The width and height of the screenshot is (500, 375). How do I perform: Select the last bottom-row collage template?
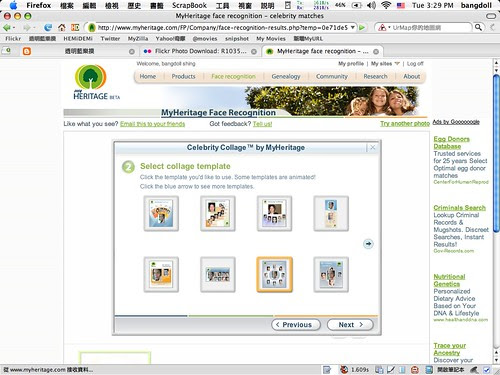[x=331, y=275]
